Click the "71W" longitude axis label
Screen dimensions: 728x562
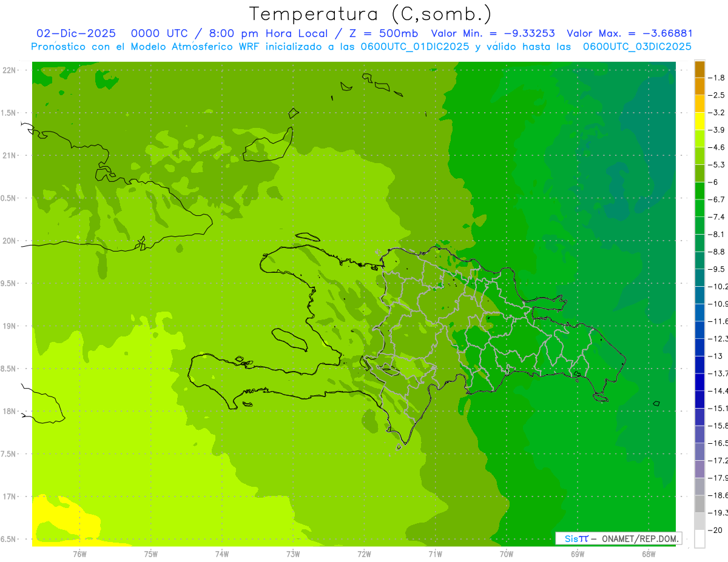pos(435,554)
